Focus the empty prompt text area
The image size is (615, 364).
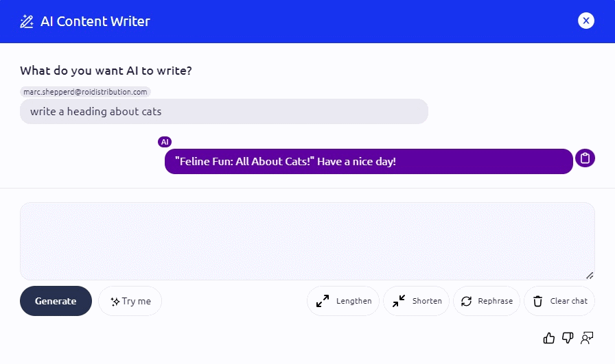tap(307, 241)
